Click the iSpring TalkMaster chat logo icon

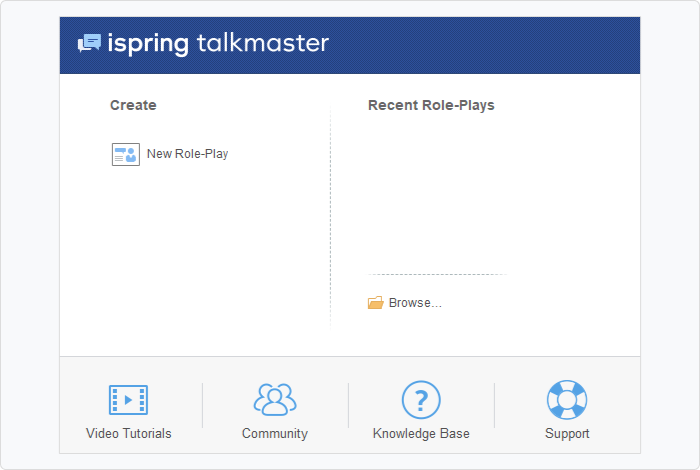point(89,43)
